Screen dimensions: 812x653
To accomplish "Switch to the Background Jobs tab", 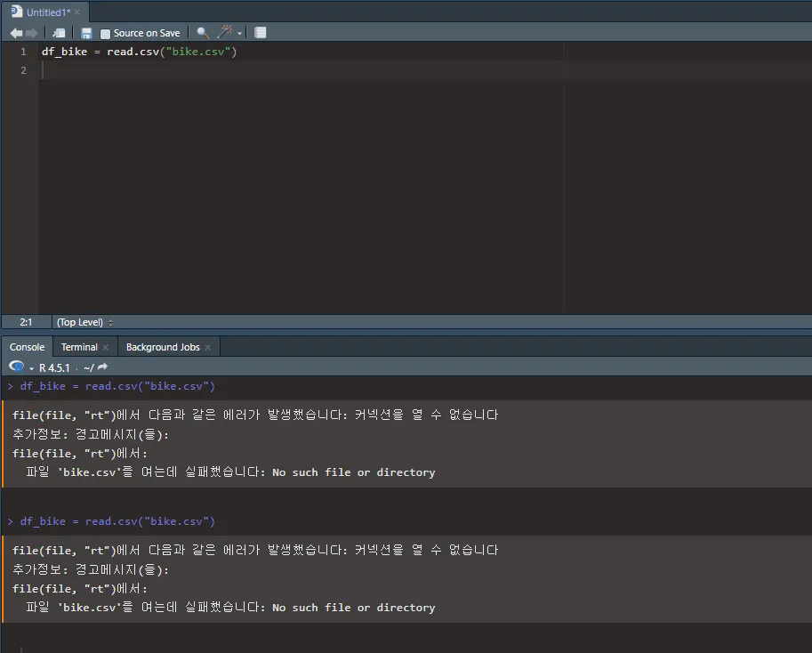I will point(163,347).
